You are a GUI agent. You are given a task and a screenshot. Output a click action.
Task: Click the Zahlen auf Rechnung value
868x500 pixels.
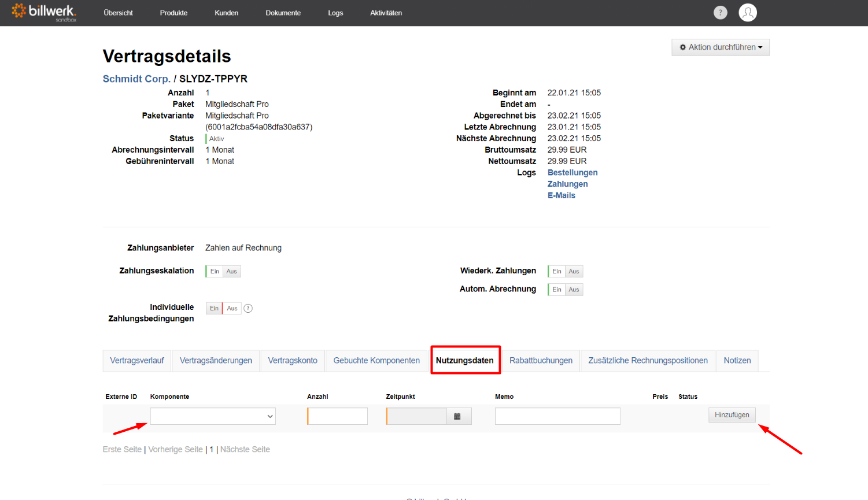click(x=243, y=248)
